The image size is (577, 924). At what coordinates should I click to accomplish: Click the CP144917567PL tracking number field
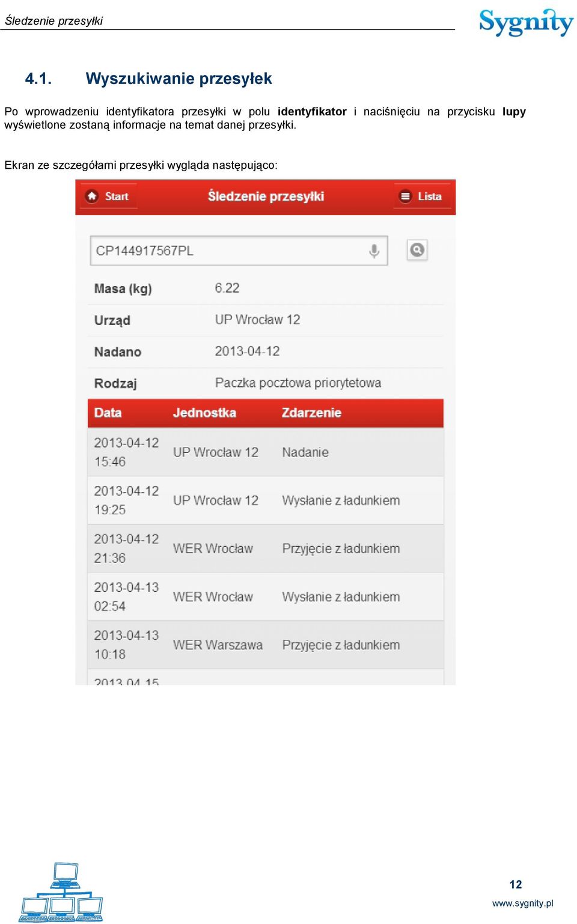(x=239, y=251)
